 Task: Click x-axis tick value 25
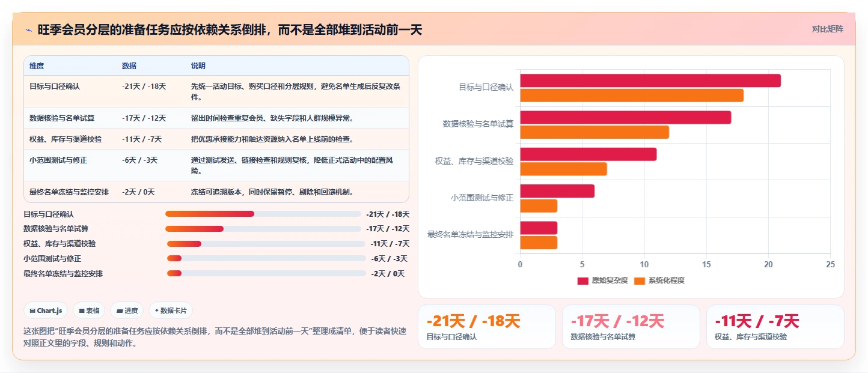click(x=830, y=264)
